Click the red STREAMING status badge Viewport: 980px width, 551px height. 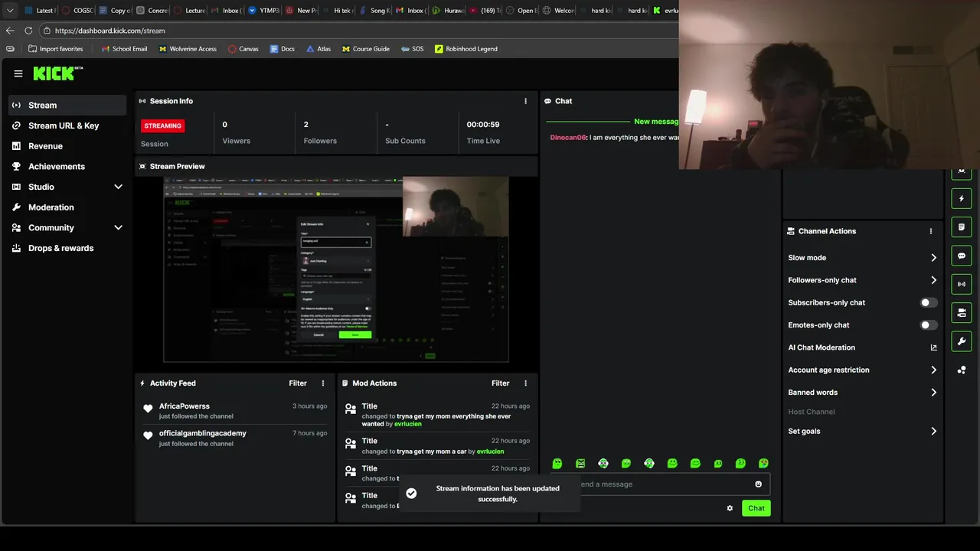coord(162,126)
